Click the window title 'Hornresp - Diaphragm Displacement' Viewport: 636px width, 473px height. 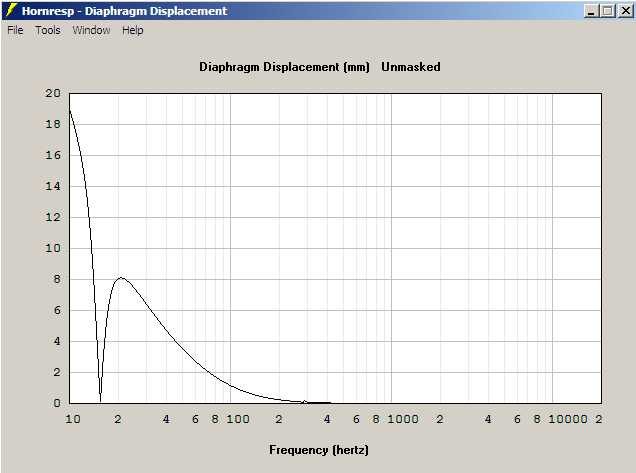click(125, 11)
